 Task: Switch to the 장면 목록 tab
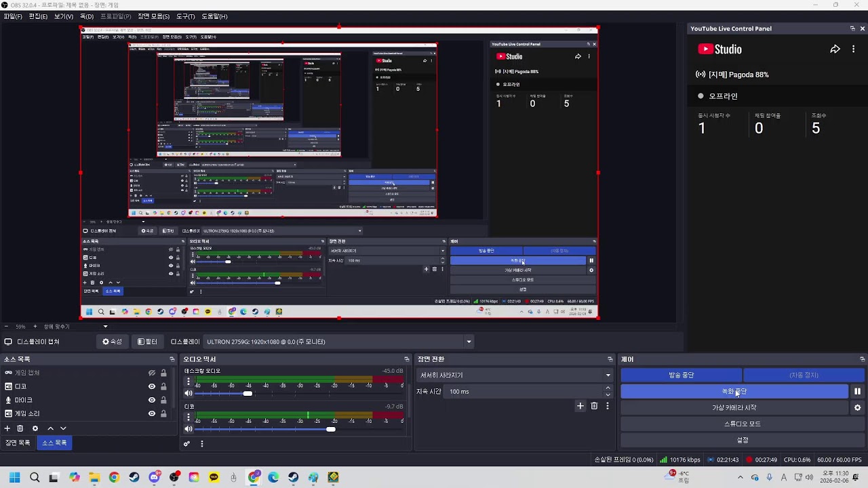[18, 443]
